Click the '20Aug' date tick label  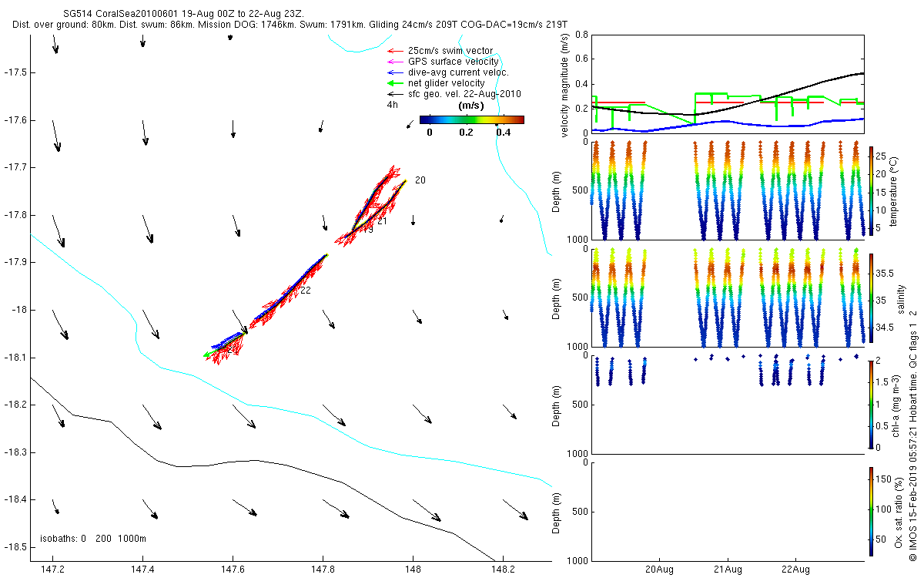[659, 570]
